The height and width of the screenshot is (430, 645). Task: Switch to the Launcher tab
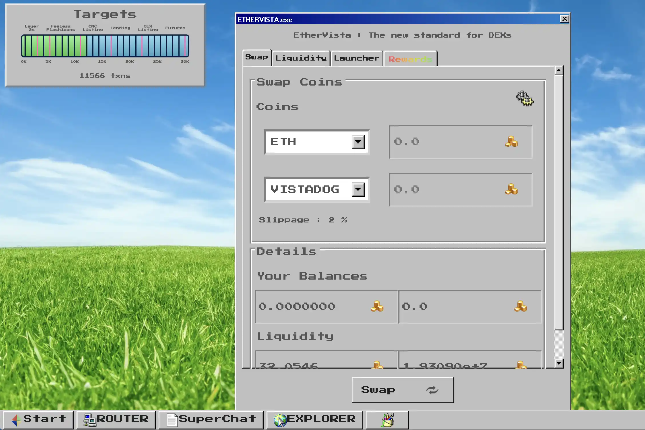coord(356,58)
